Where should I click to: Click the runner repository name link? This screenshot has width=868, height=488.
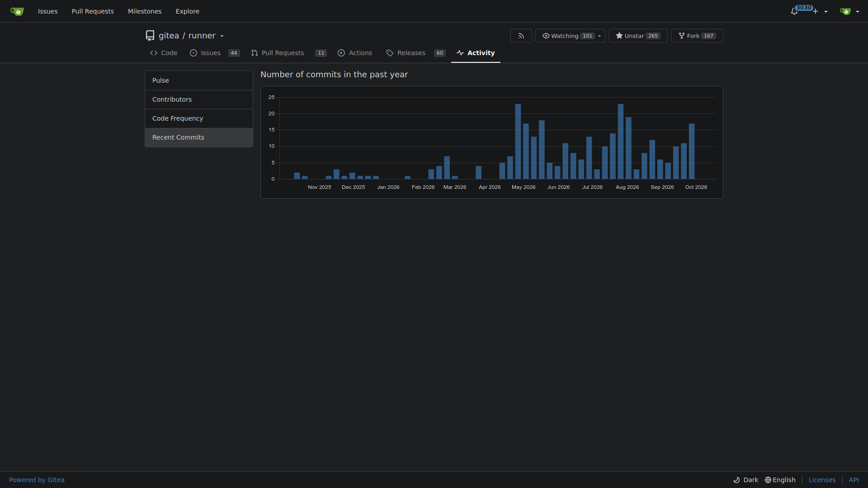coord(202,36)
